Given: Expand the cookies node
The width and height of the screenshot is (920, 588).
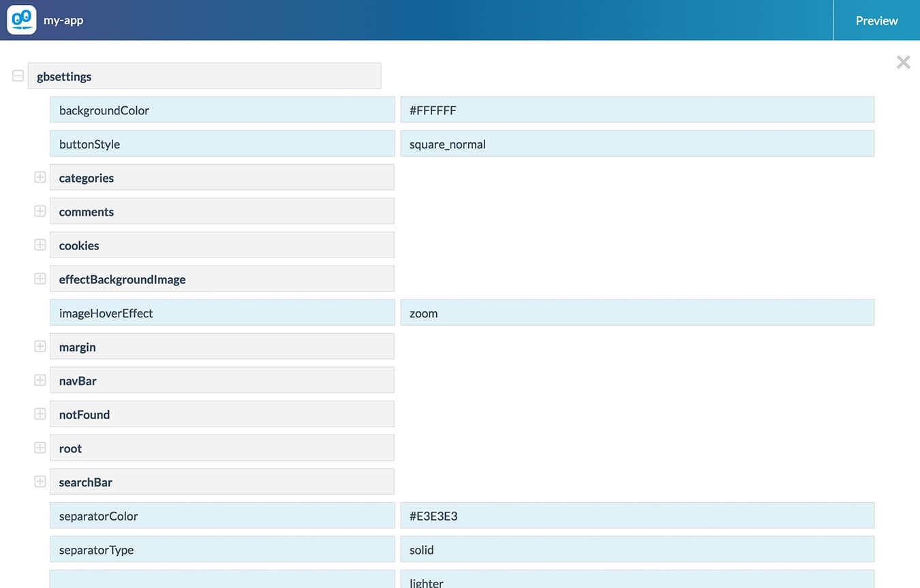Looking at the screenshot, I should click(40, 245).
